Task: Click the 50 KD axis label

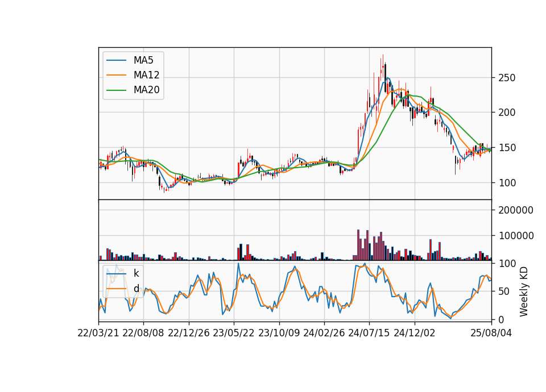Action: [504, 291]
